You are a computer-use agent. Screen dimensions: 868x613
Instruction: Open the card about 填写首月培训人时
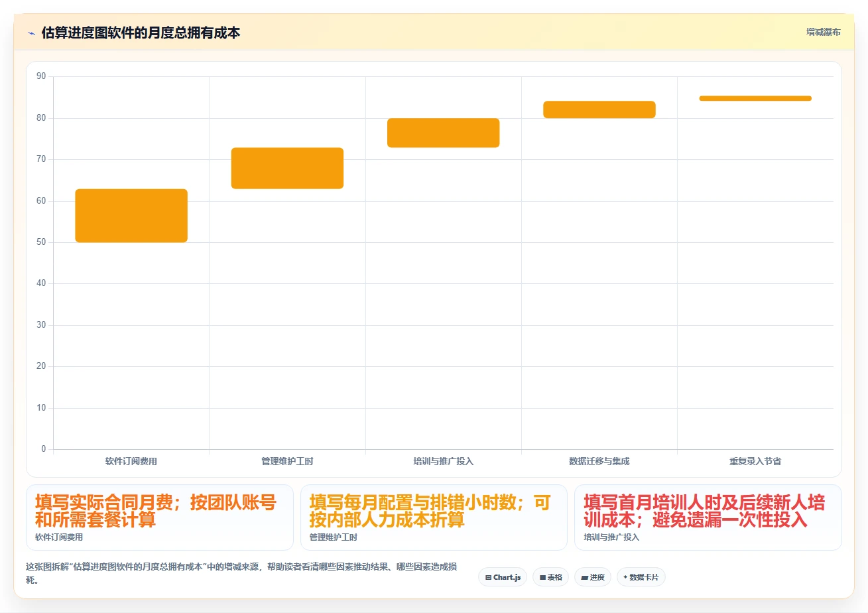[708, 517]
